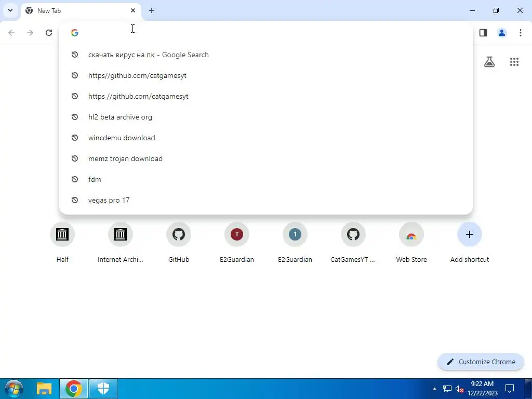Open the CatGamesYT shortcut
532x399 pixels.
click(353, 243)
